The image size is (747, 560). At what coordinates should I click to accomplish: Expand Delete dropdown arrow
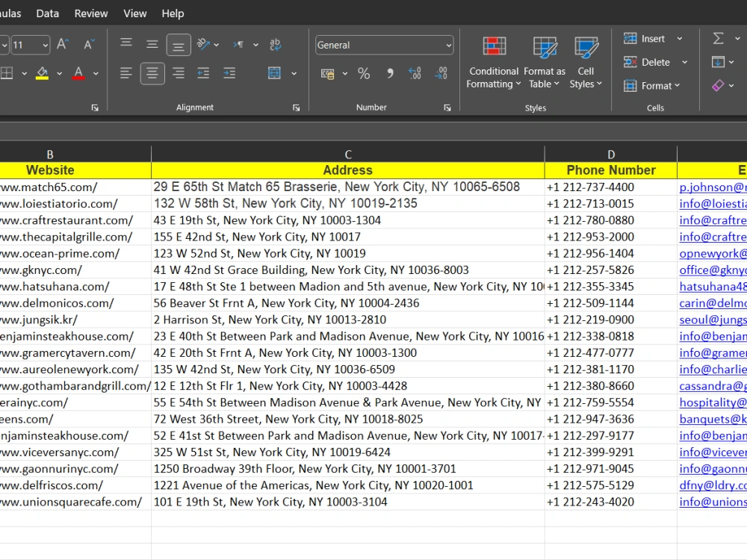(684, 63)
